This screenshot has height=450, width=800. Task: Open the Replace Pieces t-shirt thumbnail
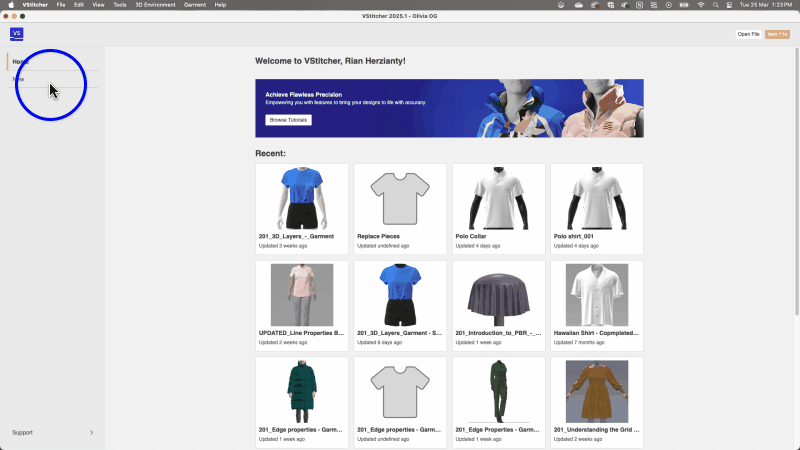click(x=400, y=198)
